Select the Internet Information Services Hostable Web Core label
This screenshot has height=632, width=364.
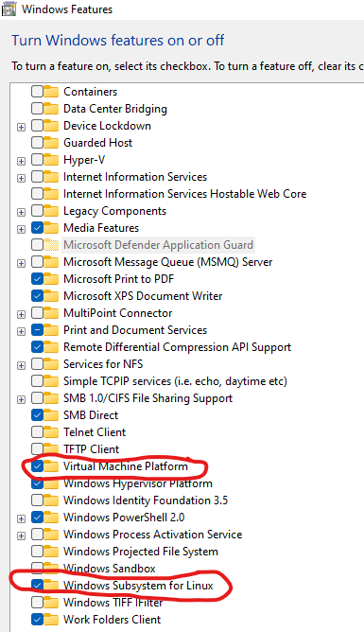184,194
